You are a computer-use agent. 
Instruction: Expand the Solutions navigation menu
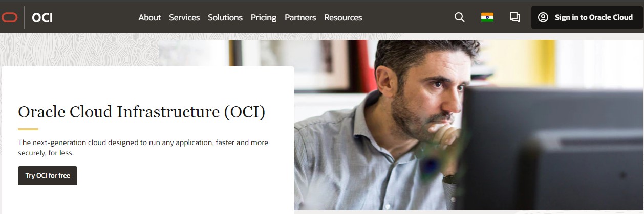coord(225,17)
